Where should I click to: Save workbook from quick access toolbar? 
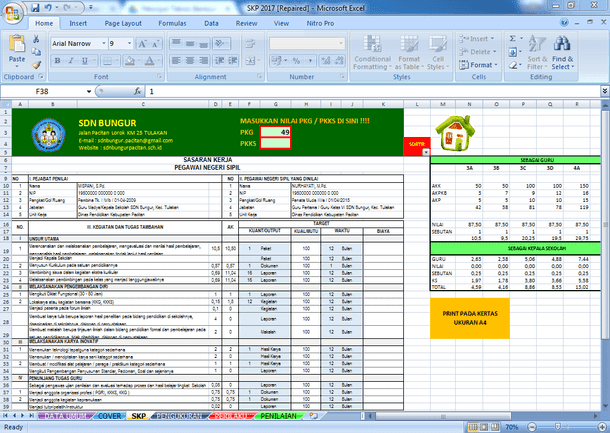[x=35, y=7]
